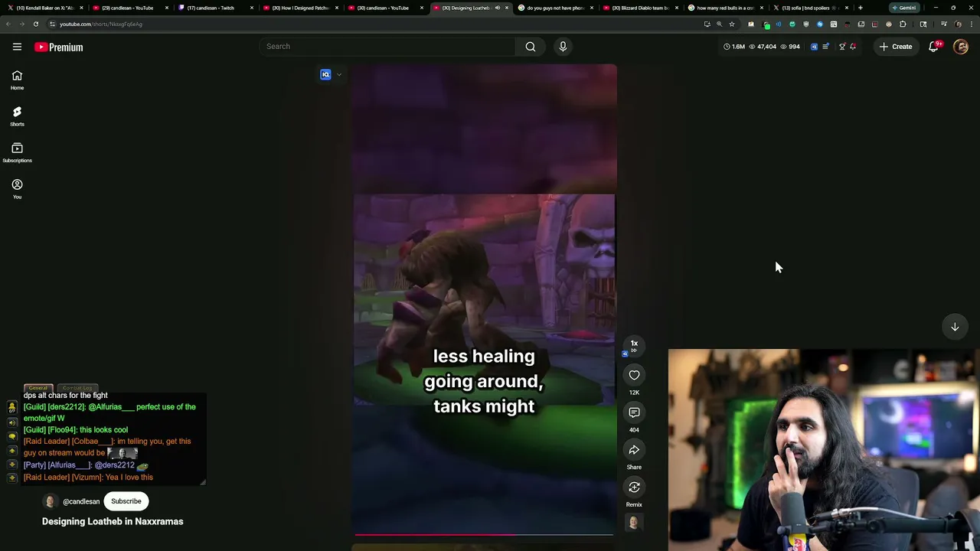Like this Short with the heart

[x=634, y=375]
